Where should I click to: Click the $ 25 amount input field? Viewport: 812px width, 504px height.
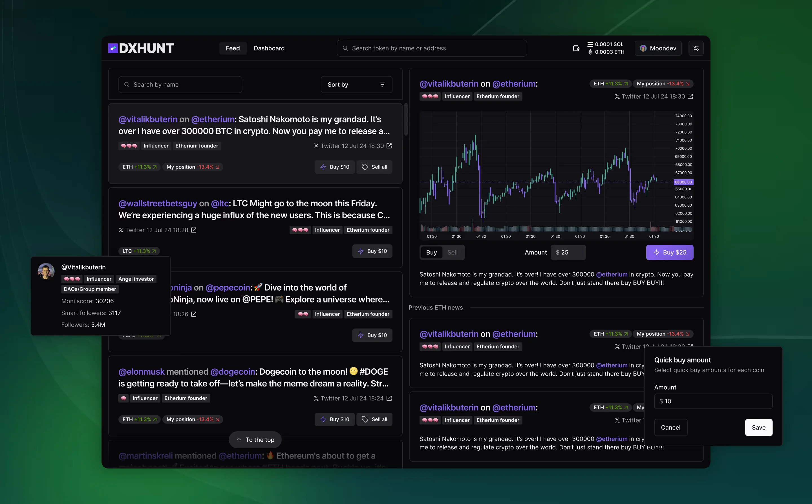(568, 252)
